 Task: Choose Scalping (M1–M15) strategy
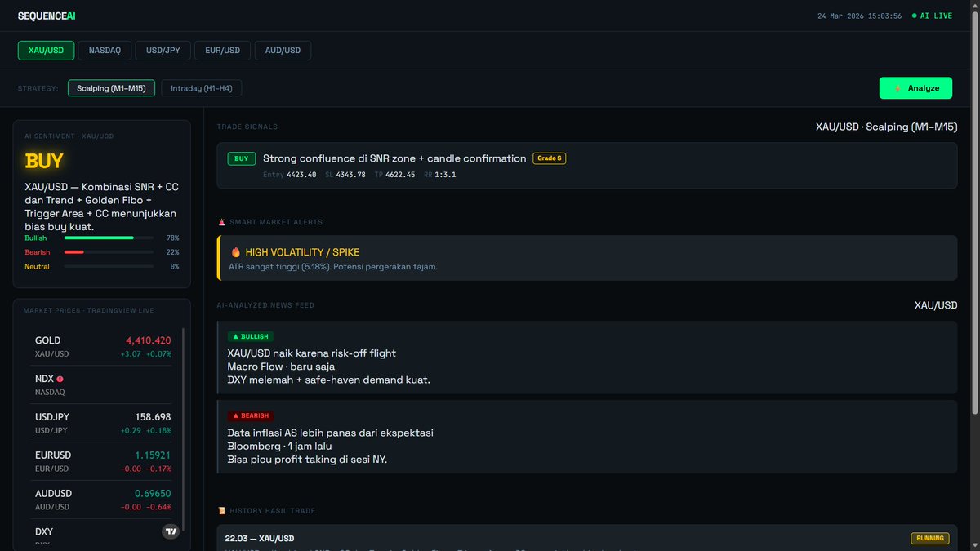pos(111,88)
